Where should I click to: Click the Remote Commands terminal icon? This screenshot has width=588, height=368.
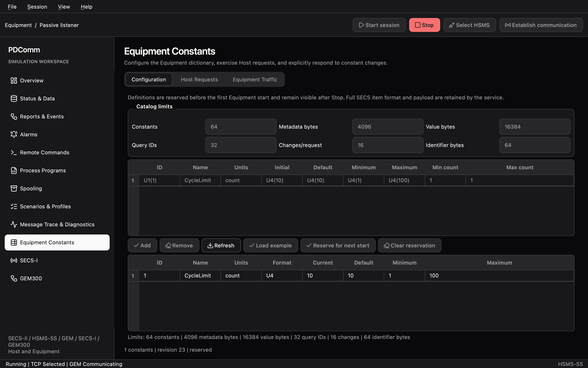click(x=14, y=153)
